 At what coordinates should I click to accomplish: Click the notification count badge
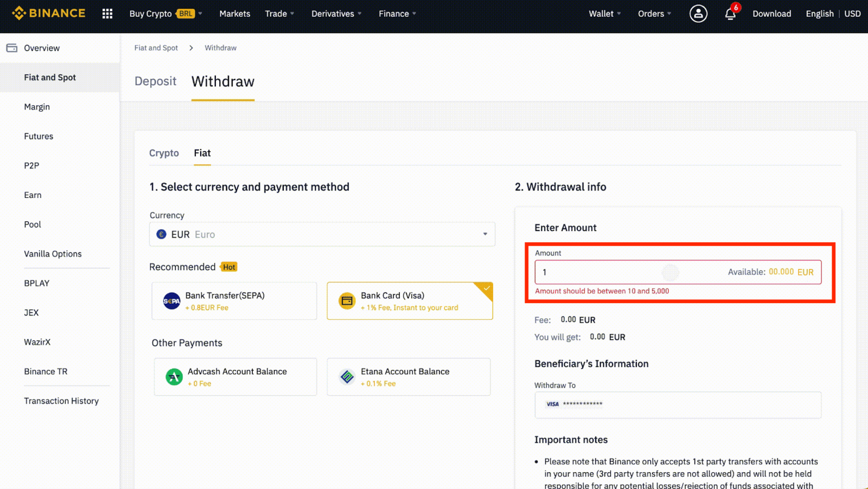(735, 8)
